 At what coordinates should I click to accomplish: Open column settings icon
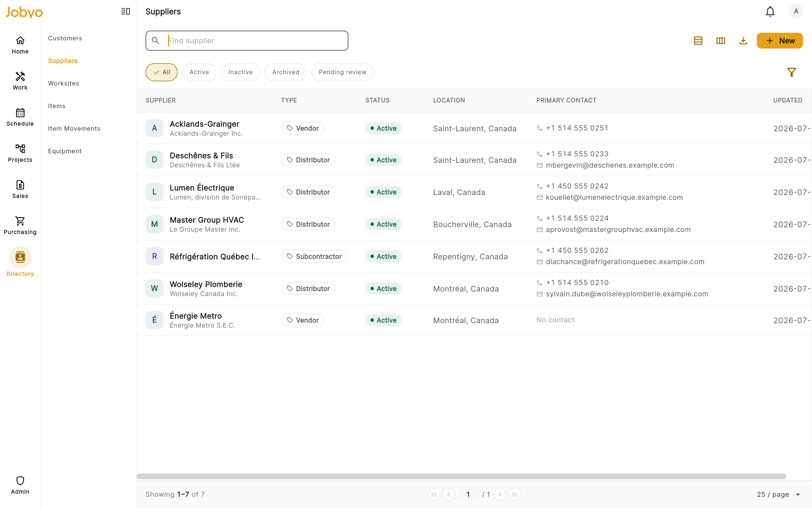[720, 41]
